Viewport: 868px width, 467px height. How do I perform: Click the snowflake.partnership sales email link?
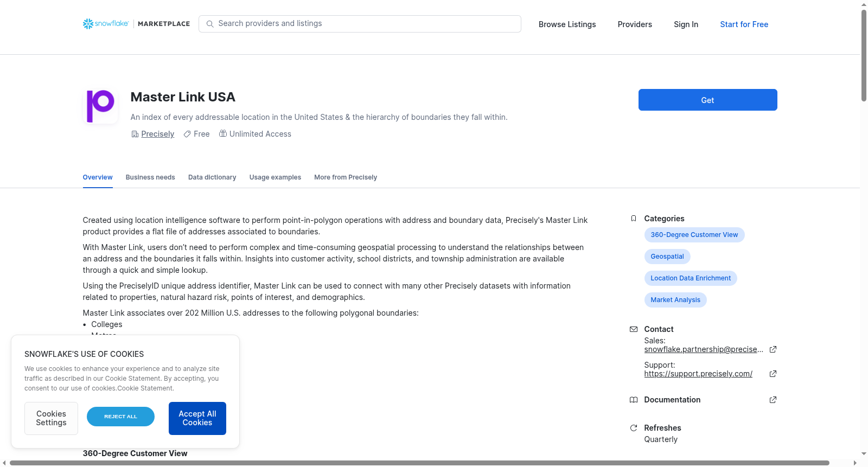click(x=704, y=349)
